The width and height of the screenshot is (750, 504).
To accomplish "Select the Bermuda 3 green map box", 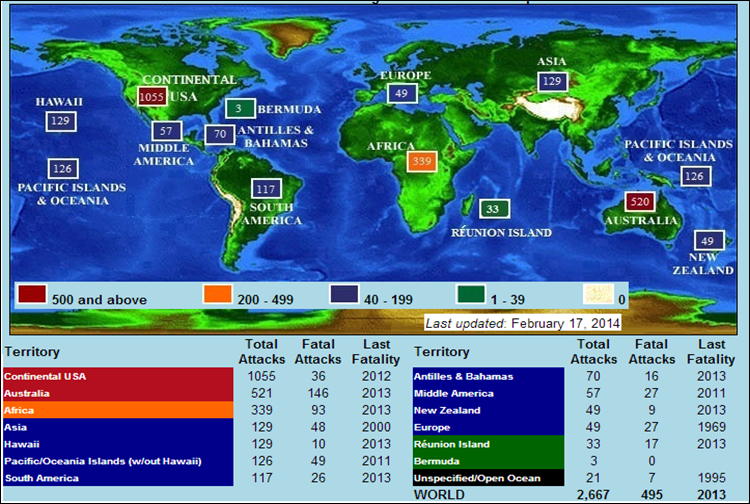I will [240, 109].
